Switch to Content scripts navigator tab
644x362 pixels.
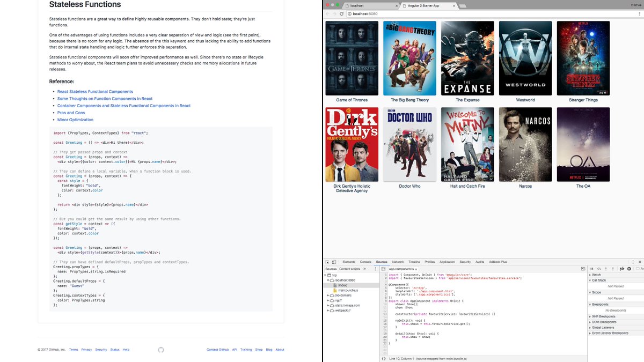tap(349, 269)
